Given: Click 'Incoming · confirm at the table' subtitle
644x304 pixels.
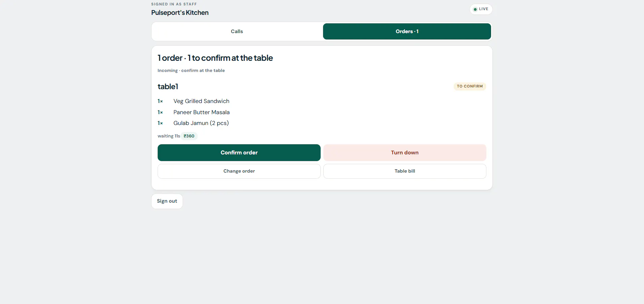Looking at the screenshot, I should pos(191,71).
